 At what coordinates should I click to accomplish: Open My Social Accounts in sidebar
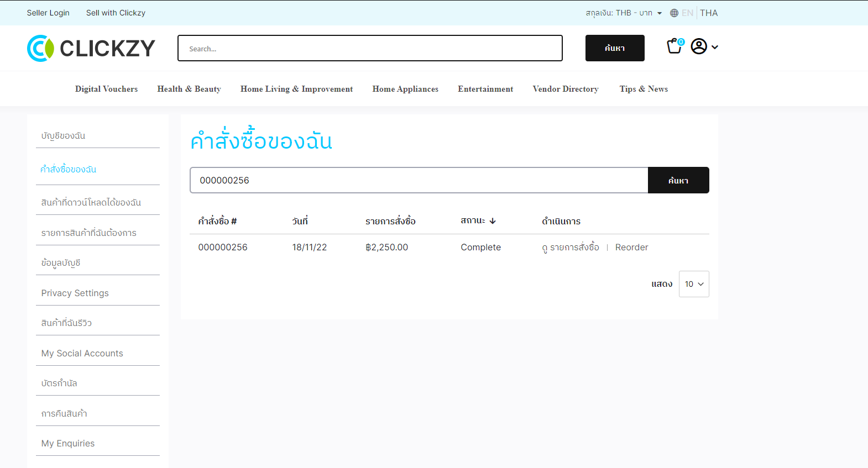(x=82, y=353)
